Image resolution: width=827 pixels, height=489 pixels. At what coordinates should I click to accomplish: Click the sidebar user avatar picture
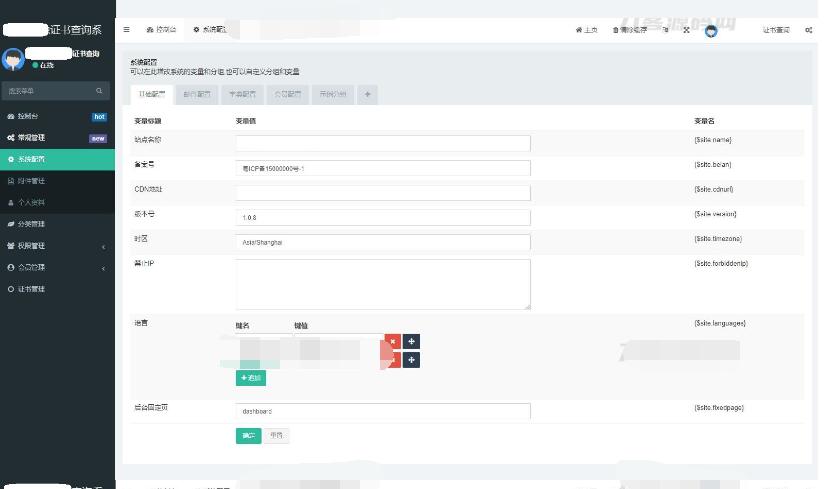[x=13, y=59]
